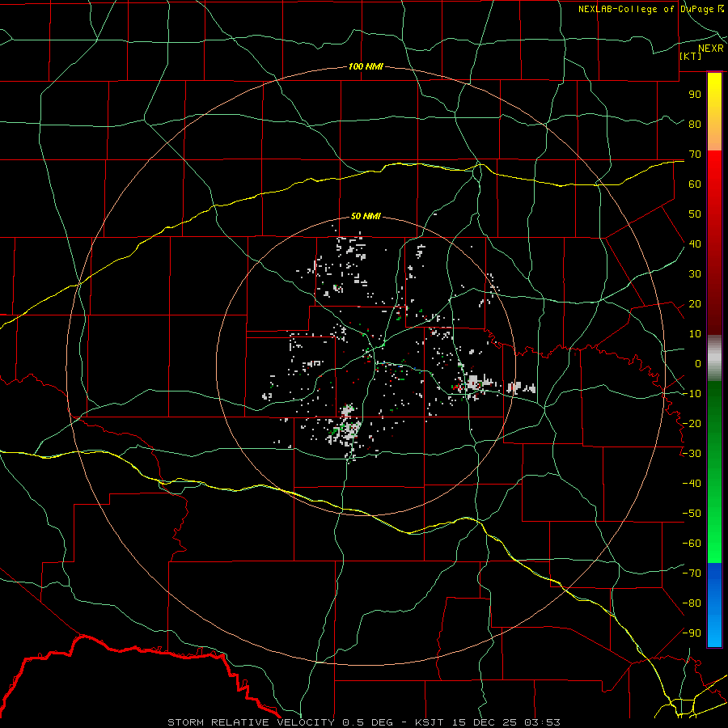The width and height of the screenshot is (728, 728).
Task: Click the positive "90" value on the velocity scale
Action: (695, 95)
